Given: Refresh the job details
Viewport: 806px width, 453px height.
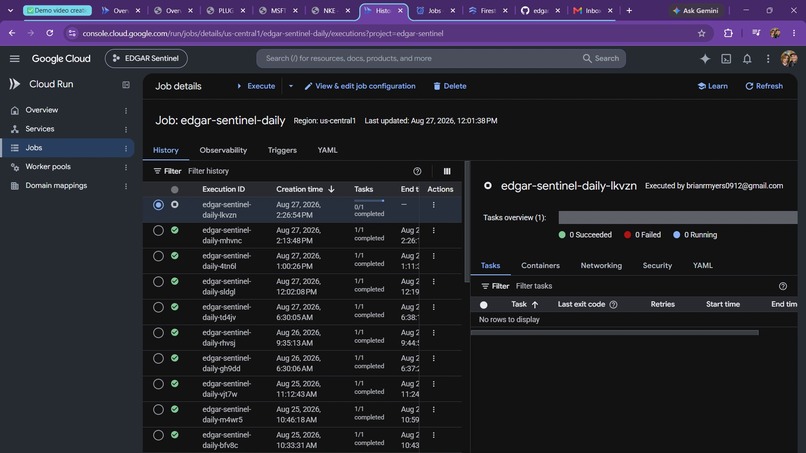Looking at the screenshot, I should point(764,86).
